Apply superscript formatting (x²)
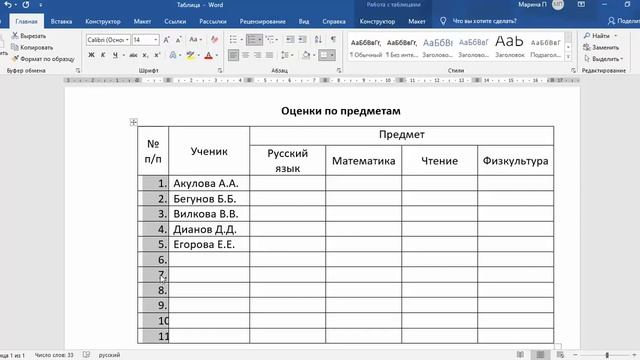The image size is (640, 360). point(157,55)
